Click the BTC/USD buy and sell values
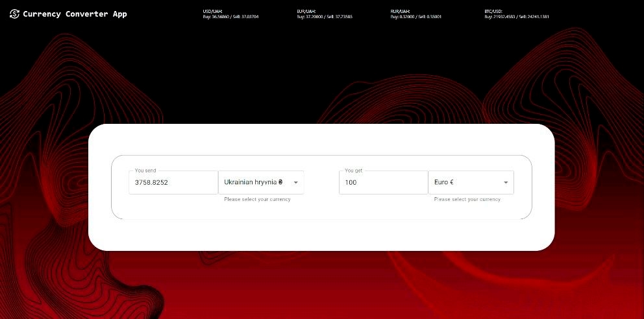 coord(517,17)
